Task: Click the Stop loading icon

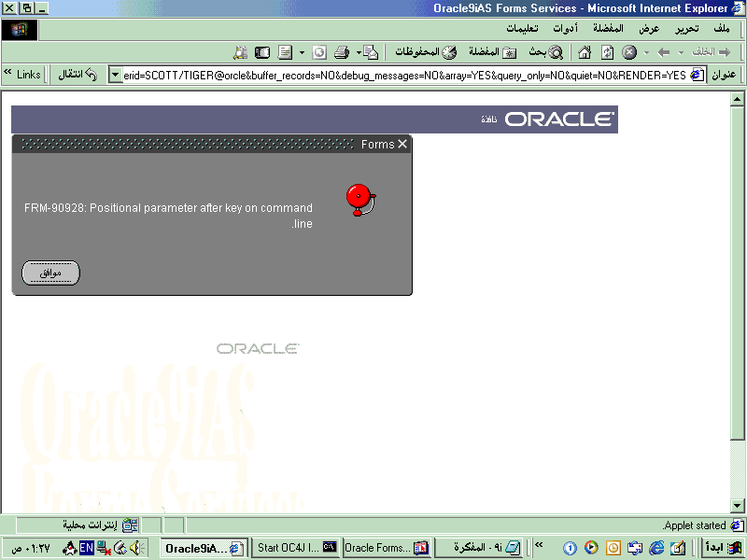Action: coord(629,52)
